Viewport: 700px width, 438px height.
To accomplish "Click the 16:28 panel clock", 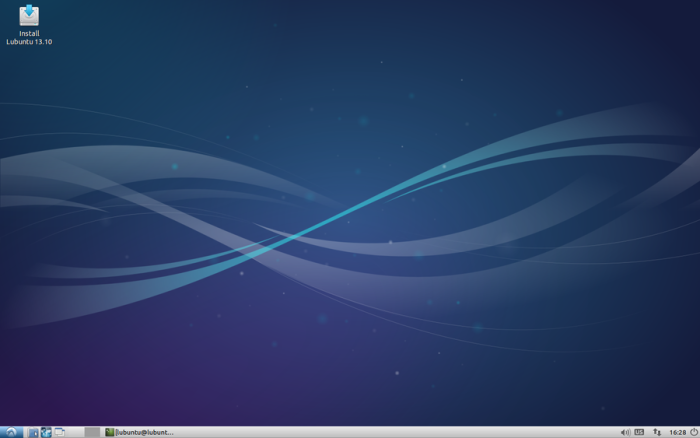I will click(677, 432).
